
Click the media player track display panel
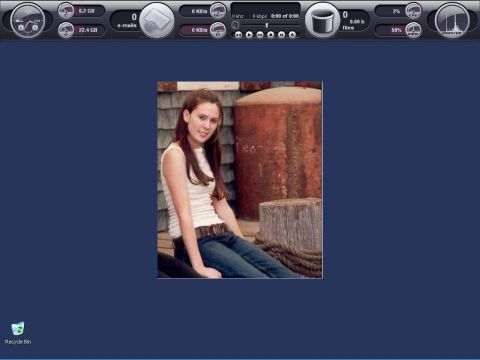tap(266, 11)
